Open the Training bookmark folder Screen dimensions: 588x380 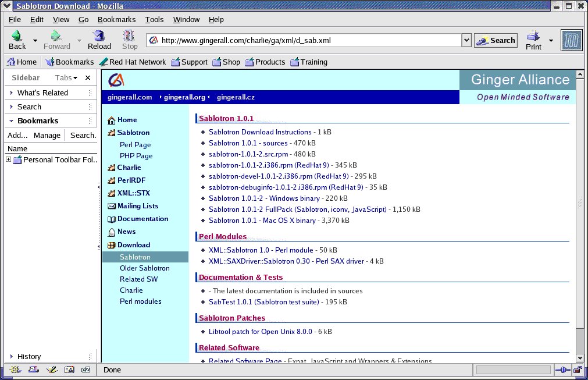pyautogui.click(x=309, y=62)
